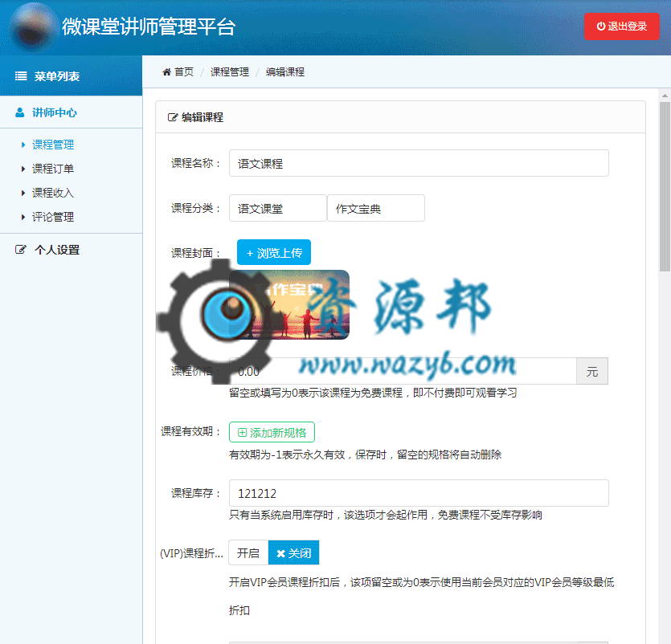Toggle VIP discount to 开启

pos(248,552)
